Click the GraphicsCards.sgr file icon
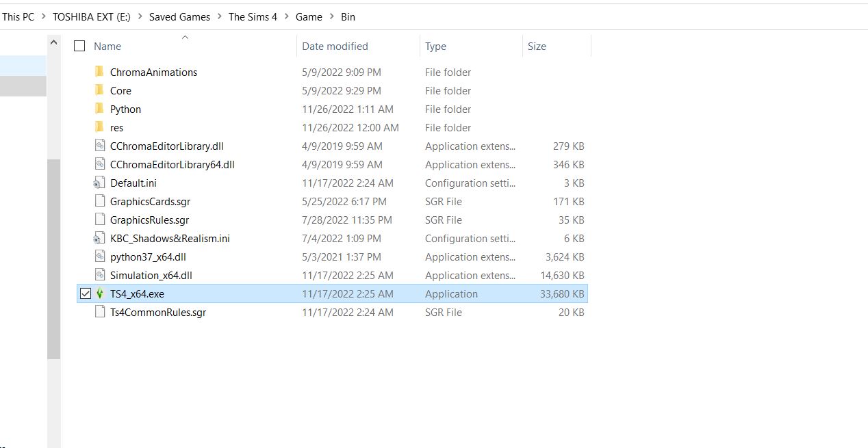868x448 pixels. point(99,201)
